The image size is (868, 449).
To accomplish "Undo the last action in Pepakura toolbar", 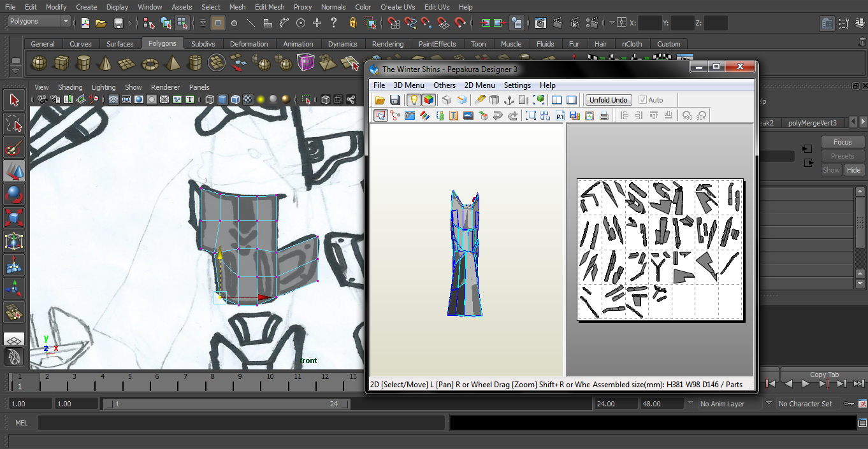I will 498,115.
